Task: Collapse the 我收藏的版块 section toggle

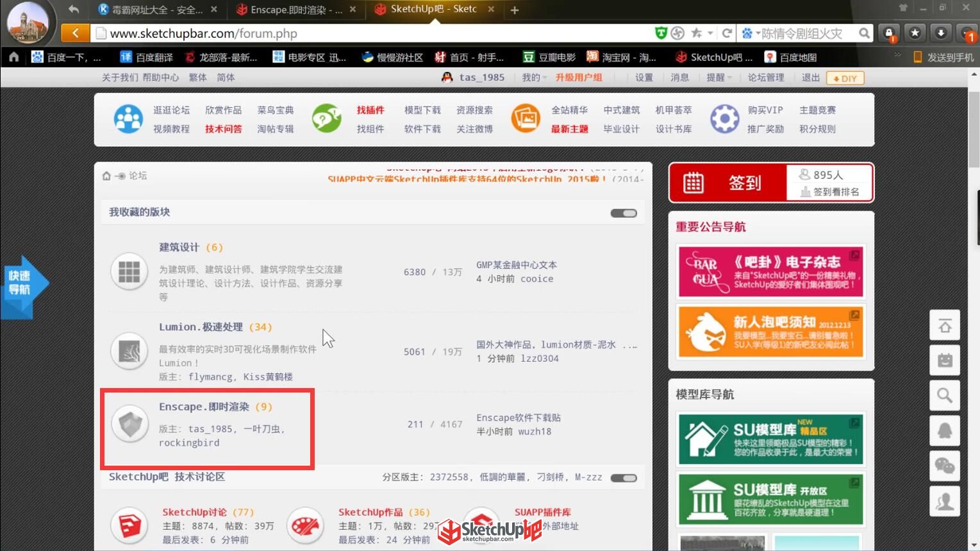Action: tap(624, 213)
